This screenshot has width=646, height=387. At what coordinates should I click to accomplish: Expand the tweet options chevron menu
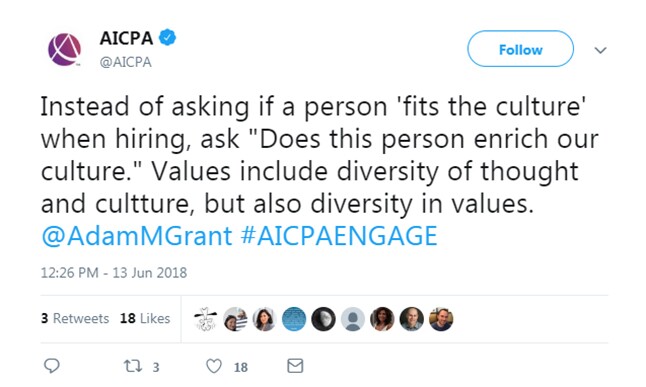pyautogui.click(x=601, y=50)
